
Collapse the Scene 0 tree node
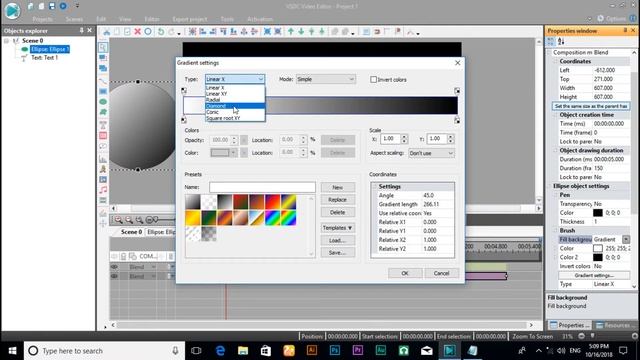coord(7,41)
